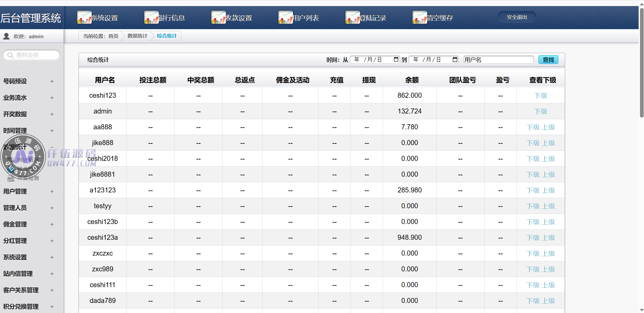Select the 综合统计 breadcrumb tab
This screenshot has height=313, width=644.
(x=167, y=36)
